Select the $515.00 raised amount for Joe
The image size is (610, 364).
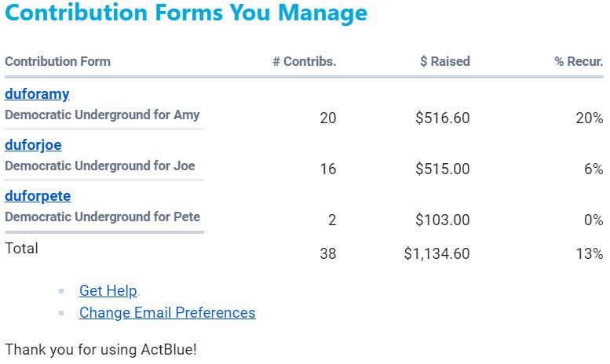443,169
